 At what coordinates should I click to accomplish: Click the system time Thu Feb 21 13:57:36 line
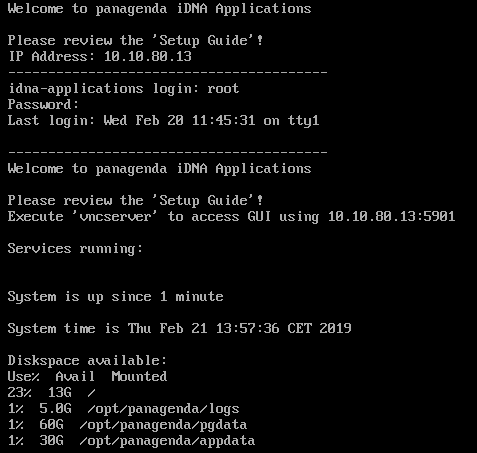click(x=180, y=328)
